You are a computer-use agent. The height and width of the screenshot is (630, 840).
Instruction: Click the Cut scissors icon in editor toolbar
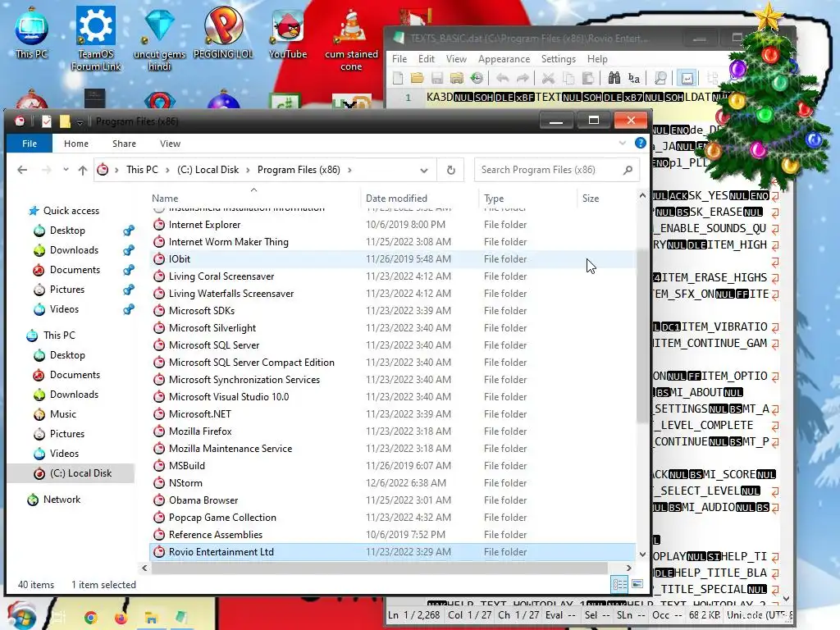tap(547, 78)
